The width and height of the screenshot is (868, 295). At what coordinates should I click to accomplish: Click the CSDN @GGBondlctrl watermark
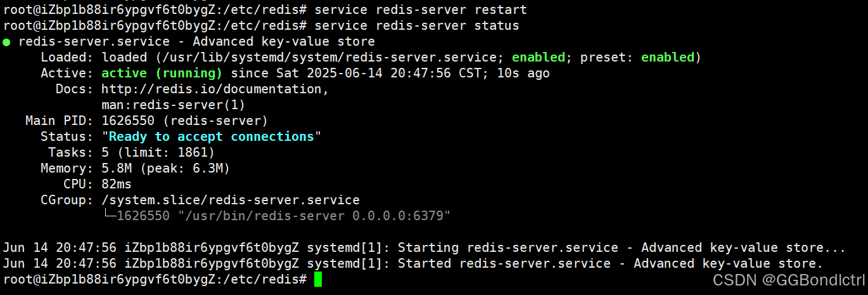pyautogui.click(x=789, y=279)
